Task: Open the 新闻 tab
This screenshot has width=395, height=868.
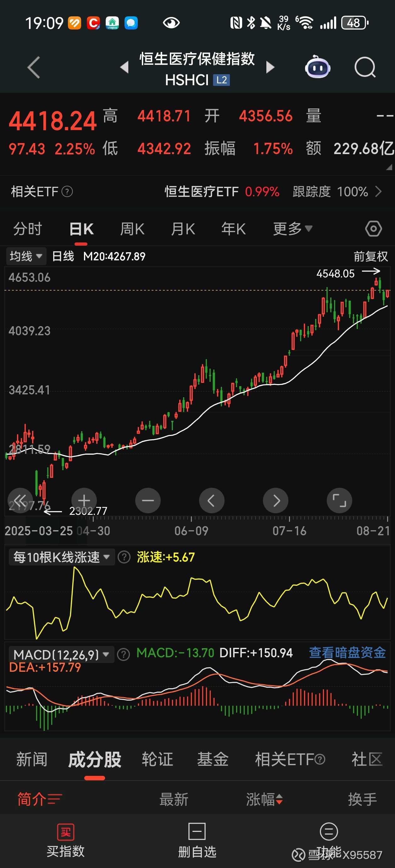Action: pyautogui.click(x=32, y=759)
